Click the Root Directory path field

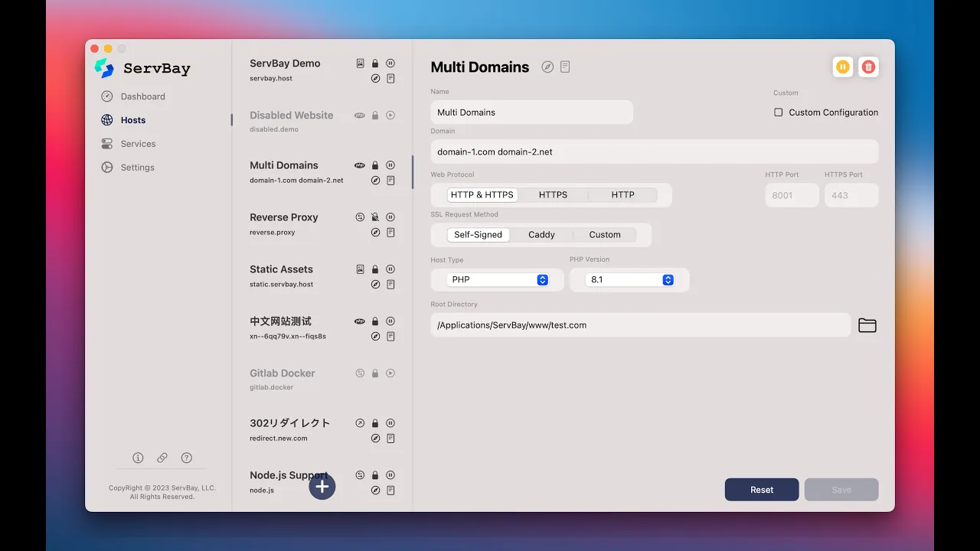click(x=641, y=325)
